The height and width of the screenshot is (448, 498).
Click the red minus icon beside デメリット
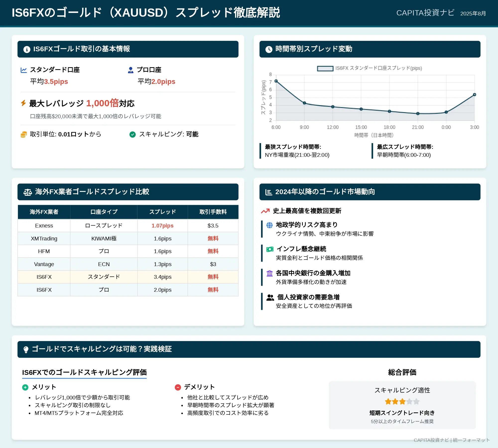click(x=178, y=387)
